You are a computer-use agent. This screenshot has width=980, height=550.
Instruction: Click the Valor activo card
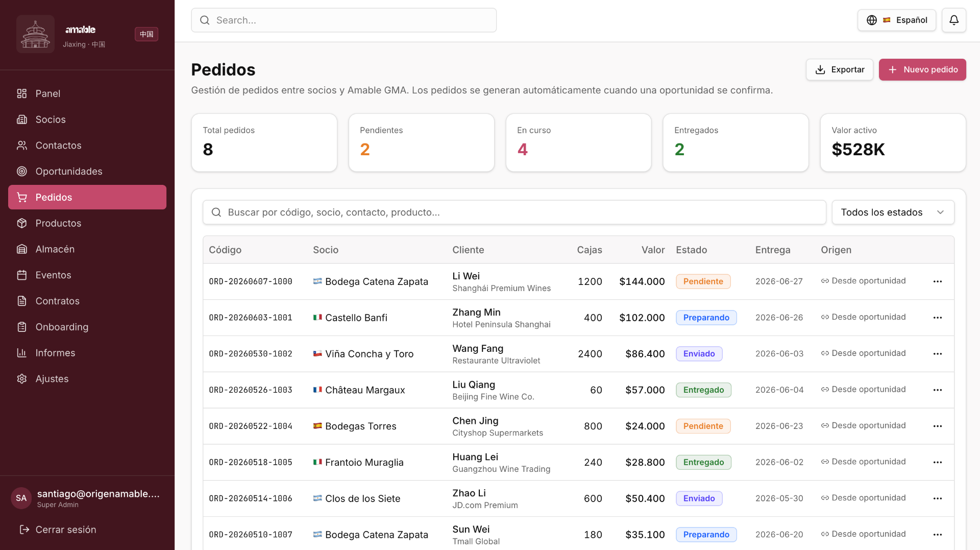(x=893, y=142)
